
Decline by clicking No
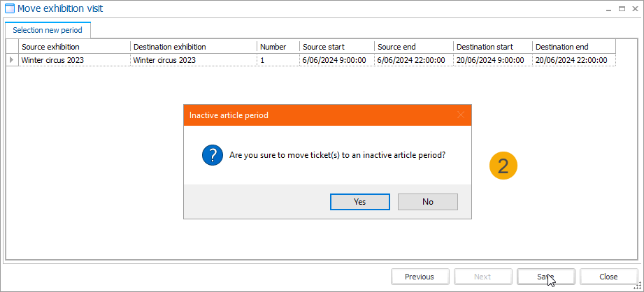427,201
